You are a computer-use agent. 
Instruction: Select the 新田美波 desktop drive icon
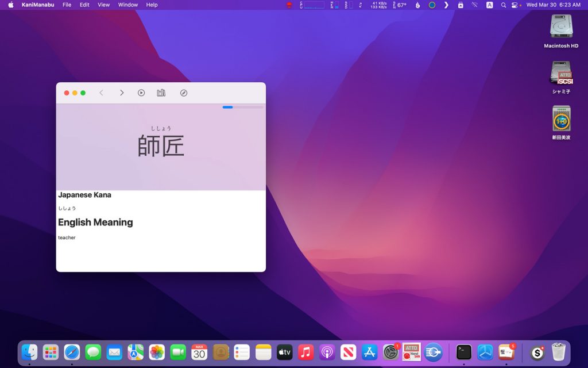pos(561,123)
